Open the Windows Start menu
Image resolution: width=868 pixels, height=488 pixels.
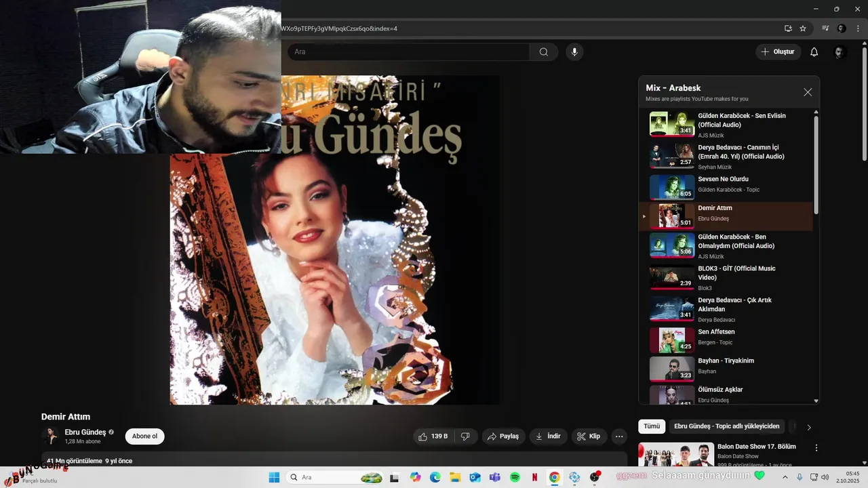(x=274, y=477)
